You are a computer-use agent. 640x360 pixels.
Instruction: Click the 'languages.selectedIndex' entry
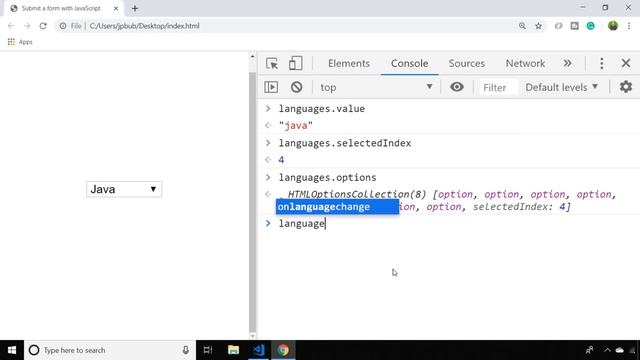(345, 143)
